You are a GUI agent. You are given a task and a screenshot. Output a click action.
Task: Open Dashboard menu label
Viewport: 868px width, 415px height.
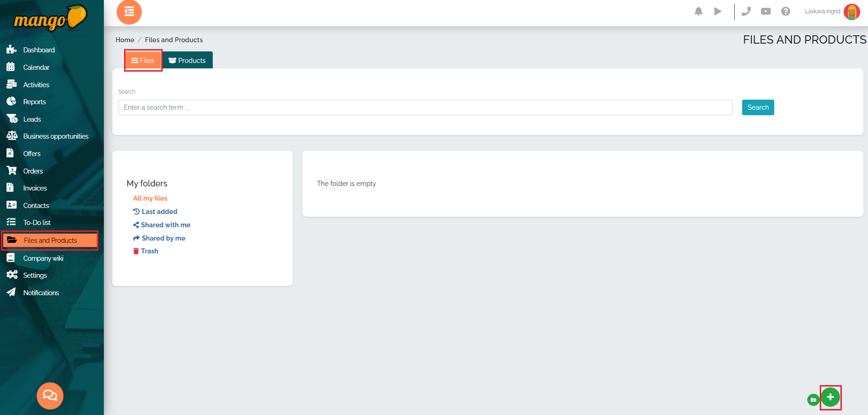(x=39, y=50)
